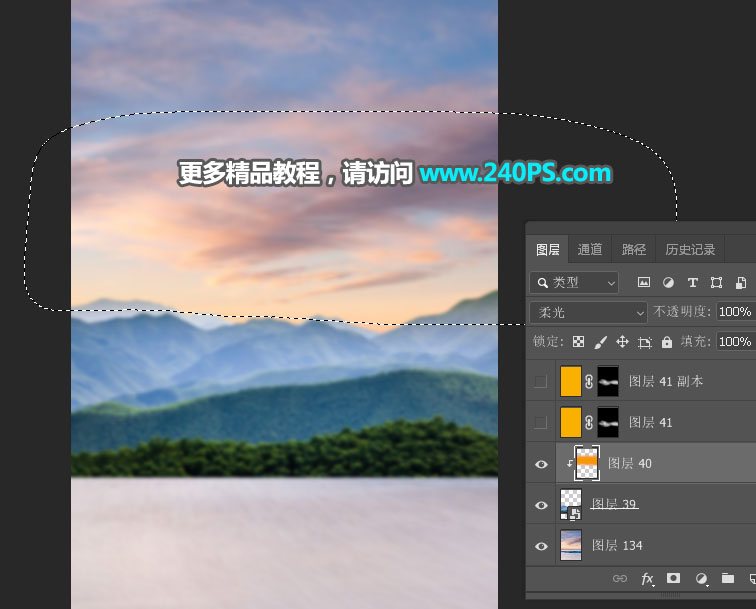Screen dimensions: 756x609
Task: Select the mask thumbnail of 图层 41
Action: pos(608,422)
